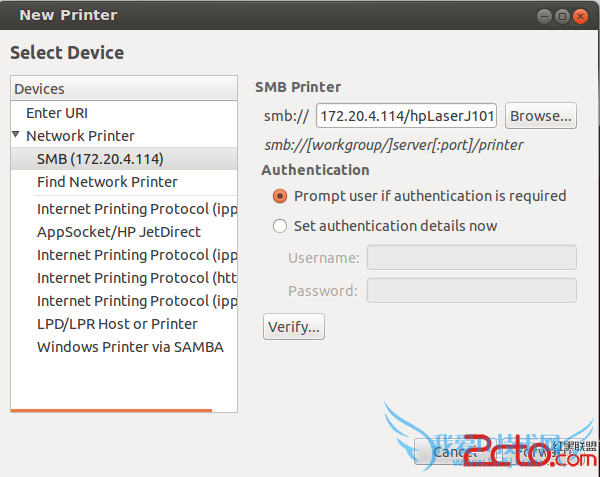Pick LPD/LPR Host or Printer

[x=117, y=324]
